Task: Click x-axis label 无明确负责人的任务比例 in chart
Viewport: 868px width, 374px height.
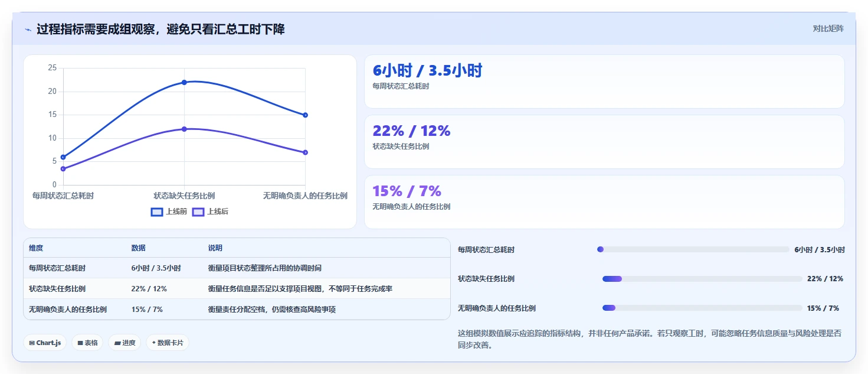Action: [305, 196]
